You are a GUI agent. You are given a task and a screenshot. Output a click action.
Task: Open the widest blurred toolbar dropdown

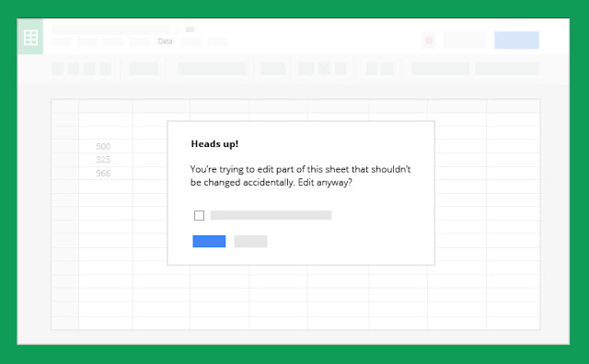click(x=213, y=69)
